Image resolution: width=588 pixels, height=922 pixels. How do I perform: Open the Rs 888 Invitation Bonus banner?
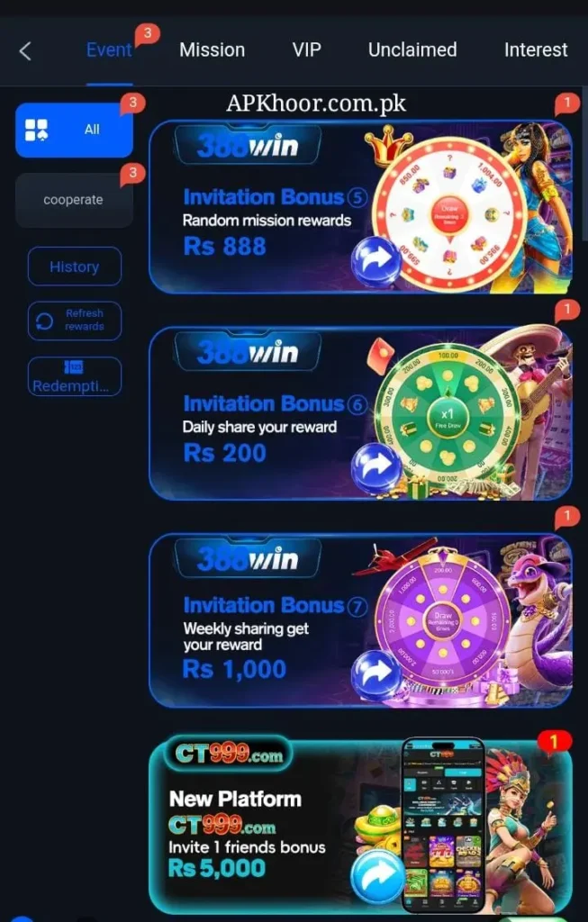(360, 207)
